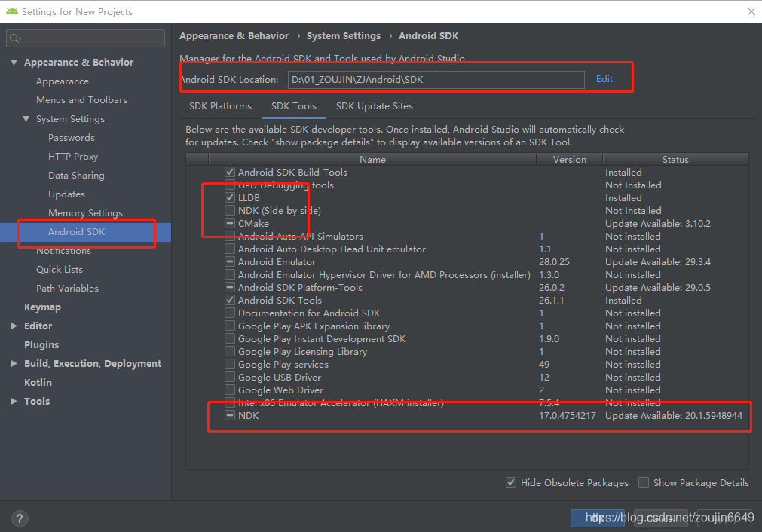This screenshot has height=532, width=762.
Task: Open Keymap settings
Action: [x=42, y=307]
